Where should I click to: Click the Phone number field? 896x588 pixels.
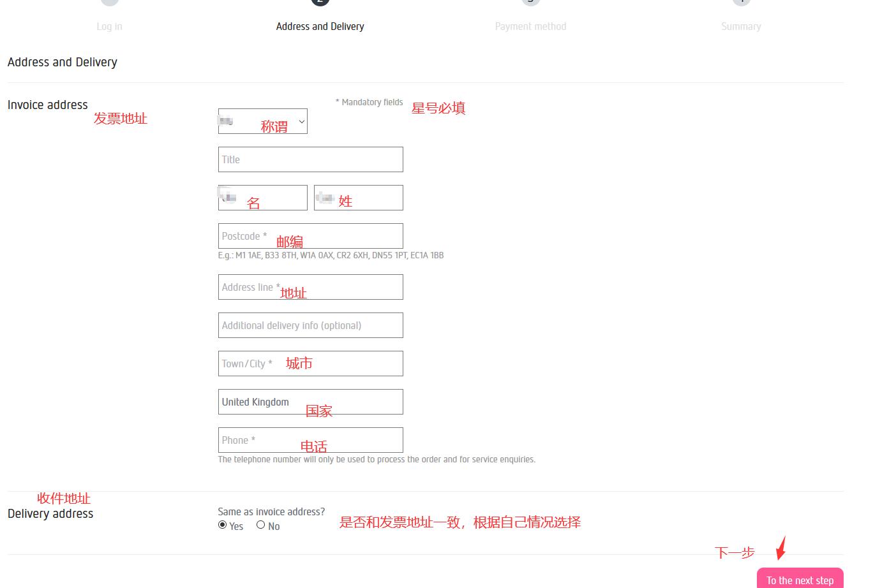click(310, 440)
